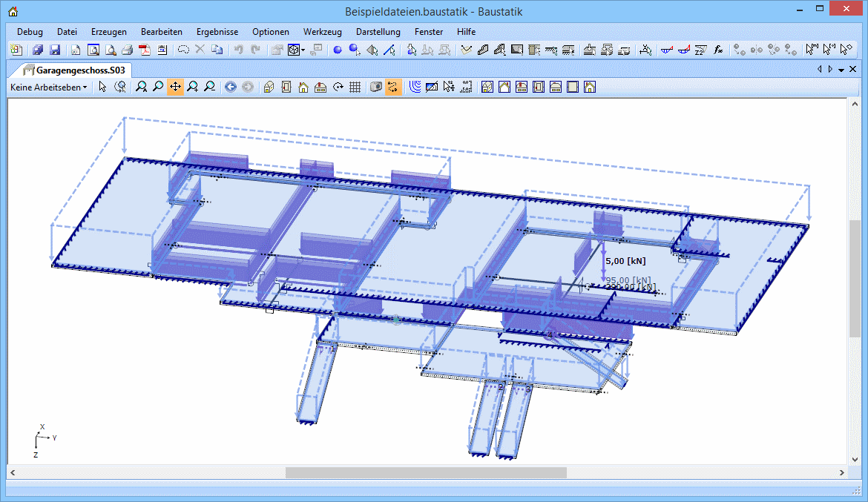This screenshot has width=868, height=502.
Task: Click the horizontal scrollbar thumb
Action: [x=426, y=472]
